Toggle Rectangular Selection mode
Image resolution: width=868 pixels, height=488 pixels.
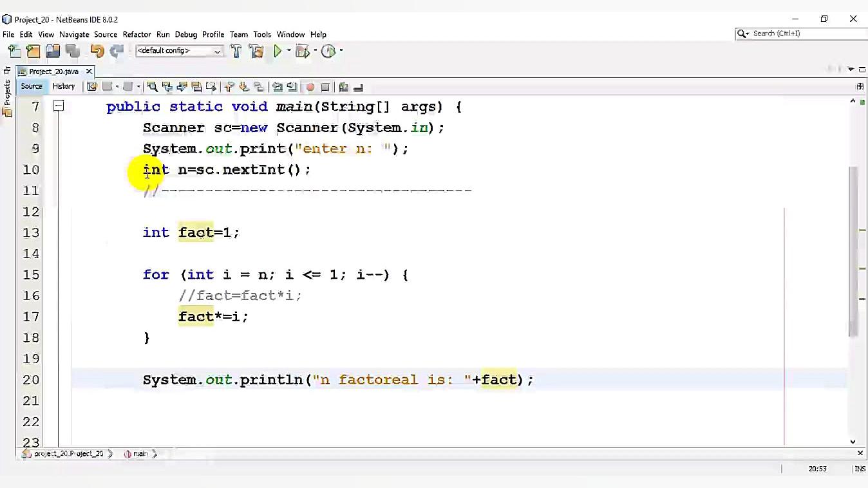(211, 87)
